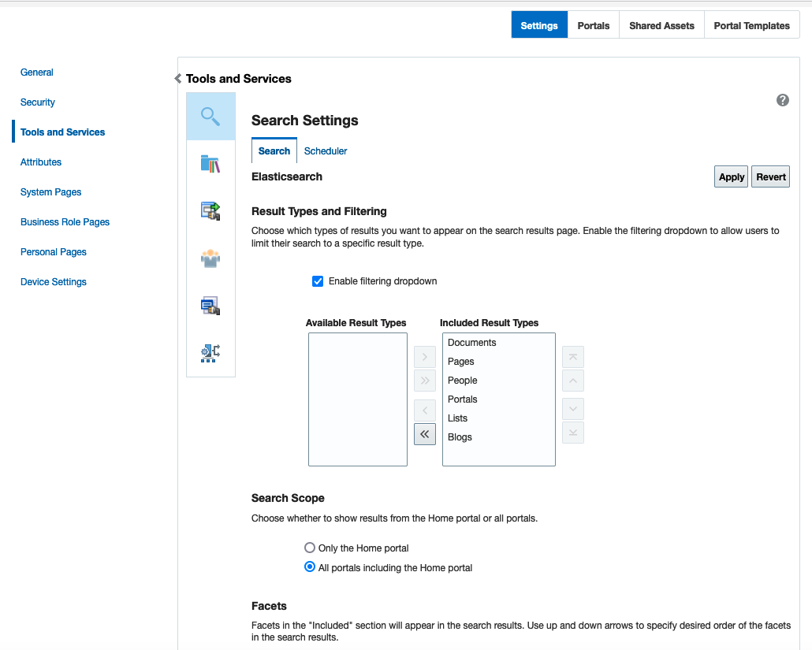812x650 pixels.
Task: Click the Move Down reorder arrow
Action: pyautogui.click(x=573, y=409)
